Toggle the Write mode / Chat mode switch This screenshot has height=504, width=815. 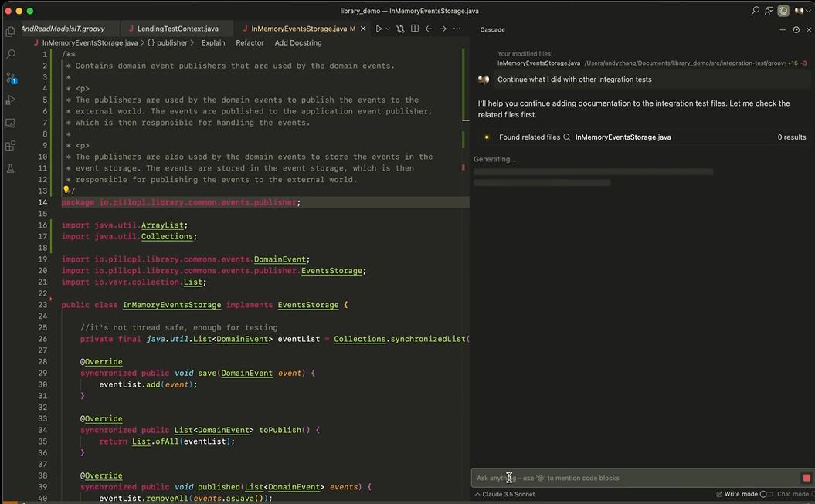point(766,494)
